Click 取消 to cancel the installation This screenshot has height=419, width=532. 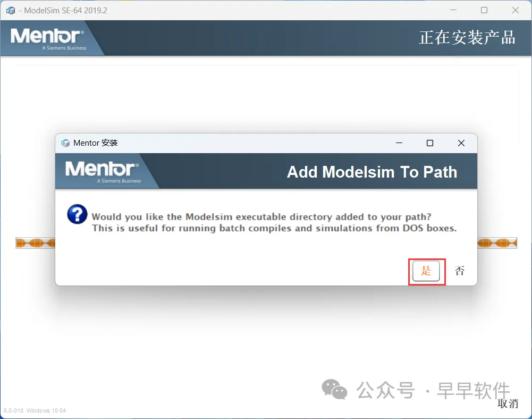508,404
